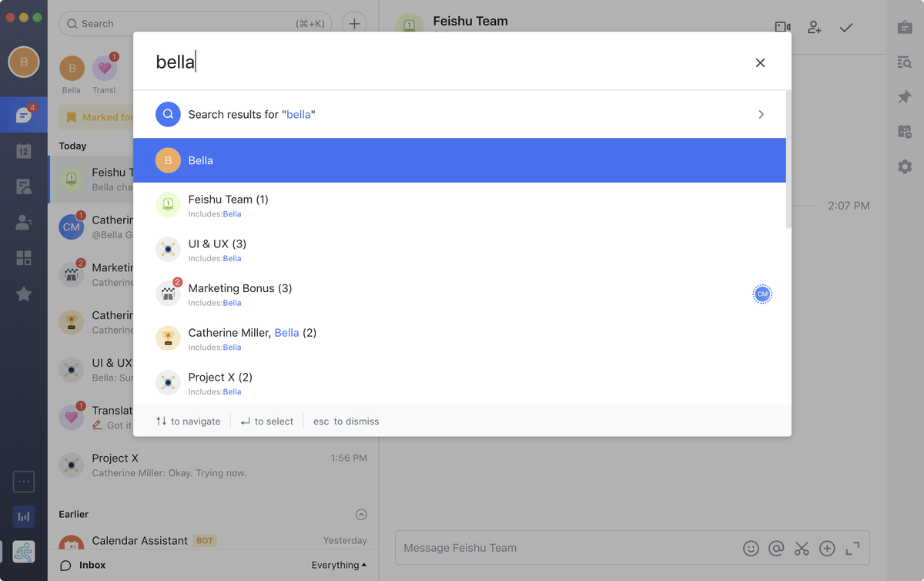Open pinned messages in right panel

click(x=905, y=97)
